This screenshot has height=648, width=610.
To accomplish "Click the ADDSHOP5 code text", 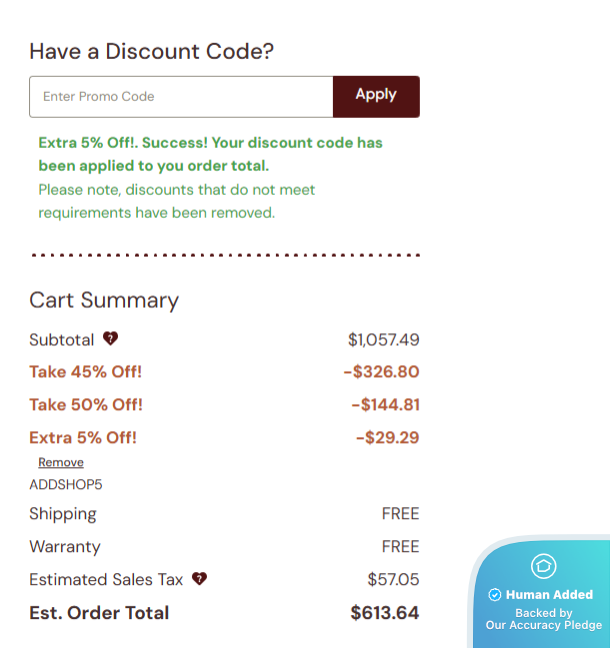I will coord(66,485).
